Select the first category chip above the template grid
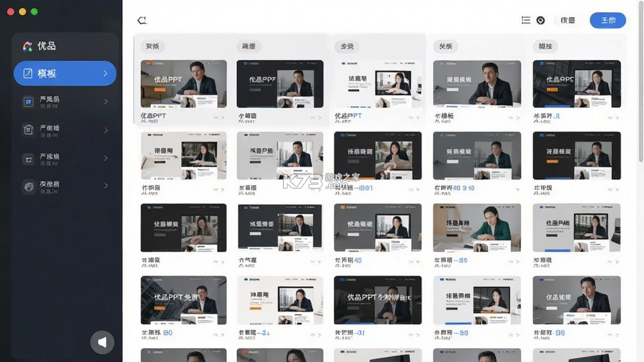 point(152,47)
